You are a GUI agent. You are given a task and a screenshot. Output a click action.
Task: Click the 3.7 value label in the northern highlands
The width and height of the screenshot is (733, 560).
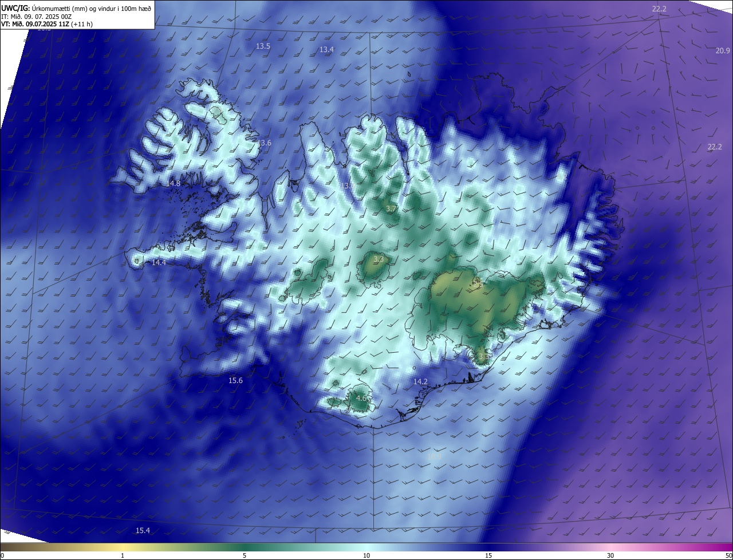point(391,209)
